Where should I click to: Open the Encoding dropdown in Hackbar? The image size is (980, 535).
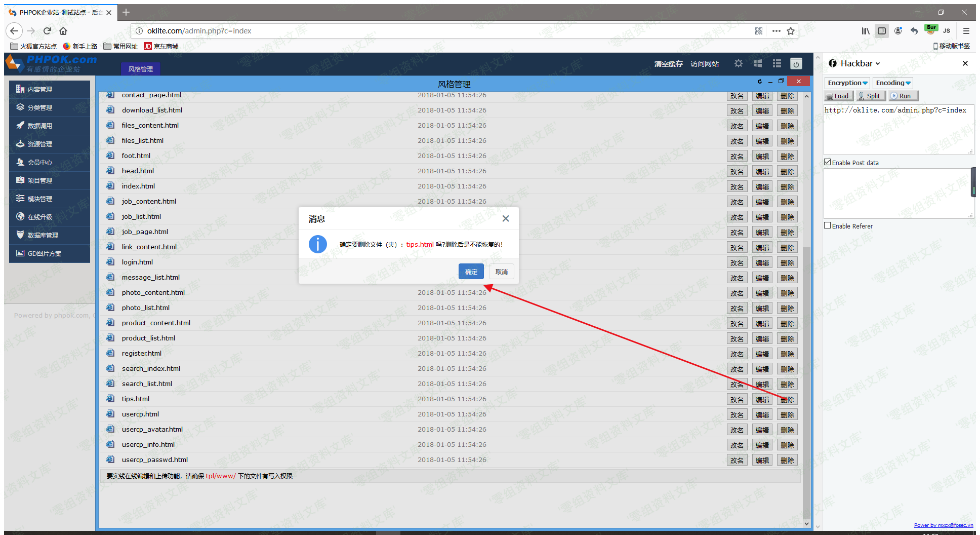point(893,83)
